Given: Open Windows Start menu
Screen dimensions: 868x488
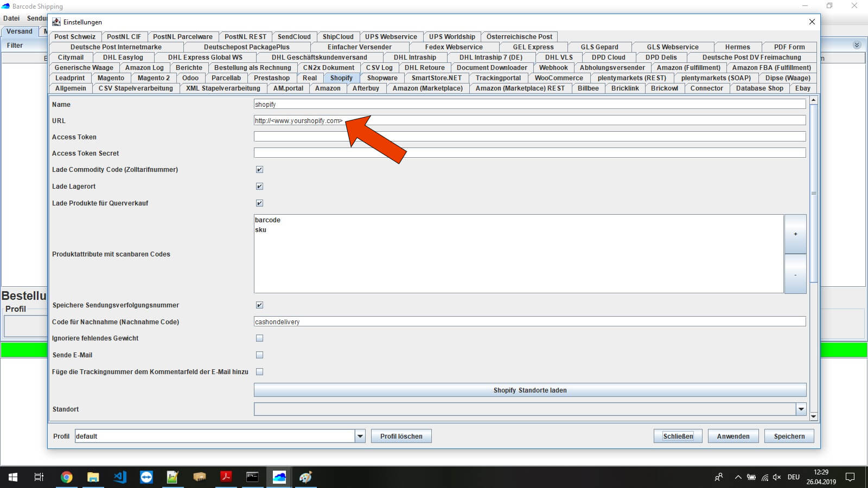Looking at the screenshot, I should point(13,477).
